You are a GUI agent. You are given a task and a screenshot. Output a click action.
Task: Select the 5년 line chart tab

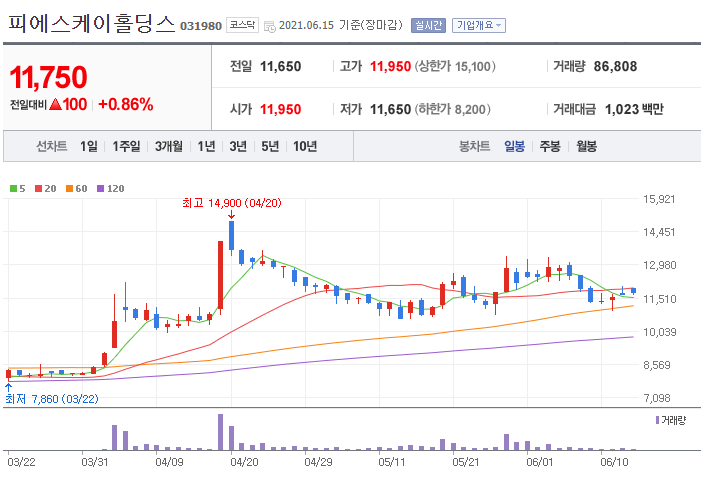(270, 146)
